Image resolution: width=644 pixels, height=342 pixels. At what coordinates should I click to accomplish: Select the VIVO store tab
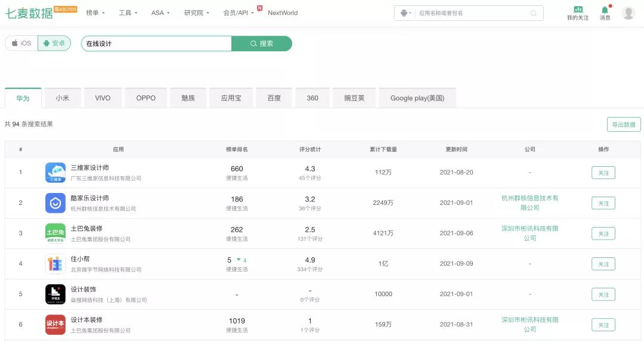tap(103, 98)
